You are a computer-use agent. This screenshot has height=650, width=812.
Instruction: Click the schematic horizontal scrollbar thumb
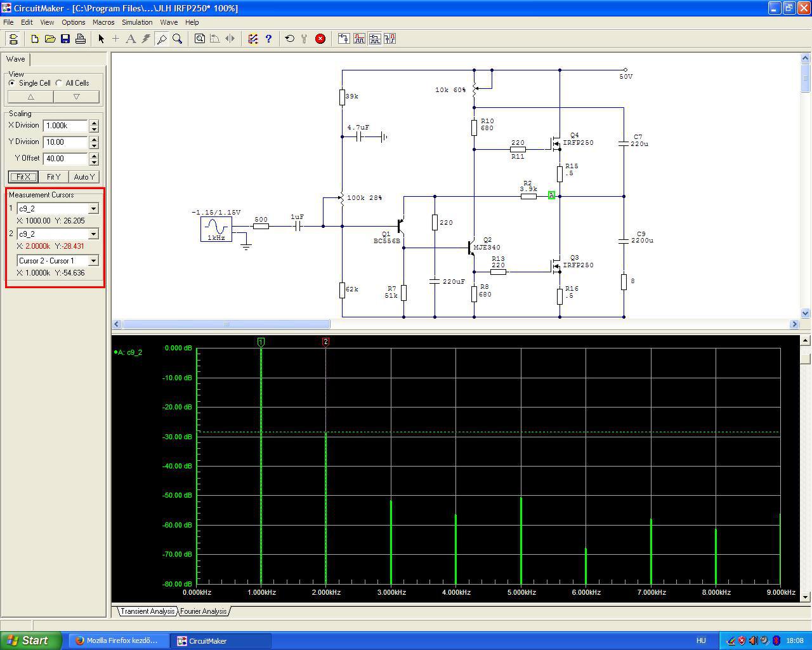[226, 324]
